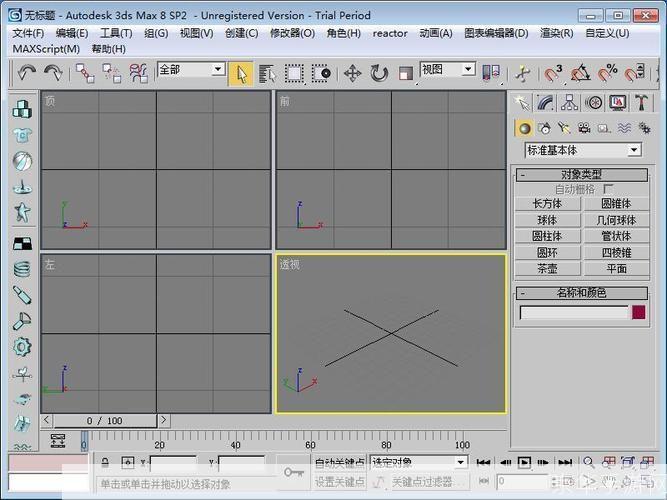Switch to the Display command panel tab
The width and height of the screenshot is (667, 500).
[x=618, y=103]
